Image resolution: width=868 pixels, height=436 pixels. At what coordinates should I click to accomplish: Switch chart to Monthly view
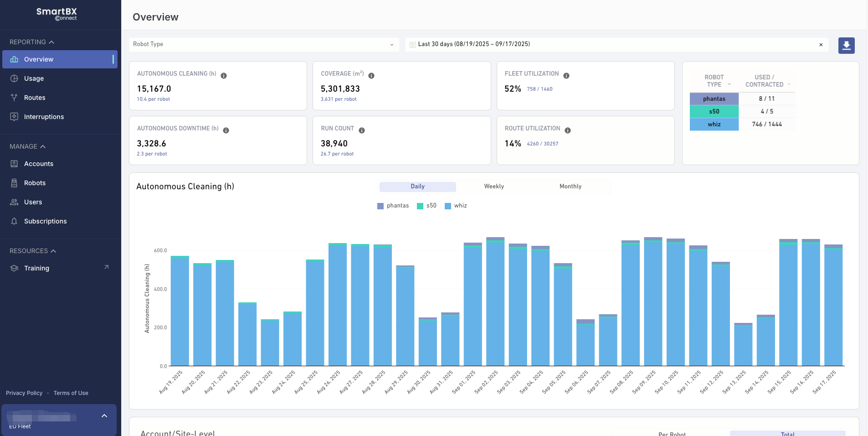coord(570,187)
